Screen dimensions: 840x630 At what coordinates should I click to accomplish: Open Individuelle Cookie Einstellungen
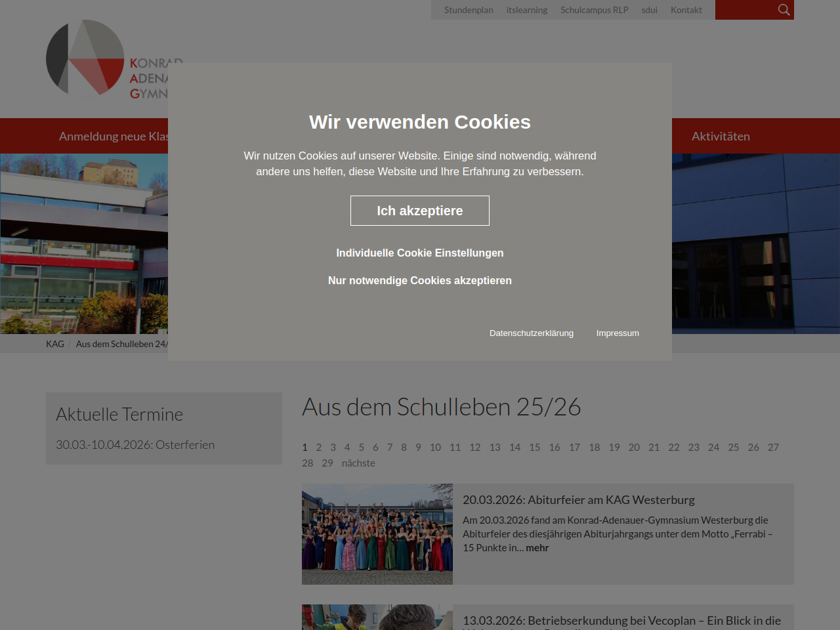coord(420,253)
